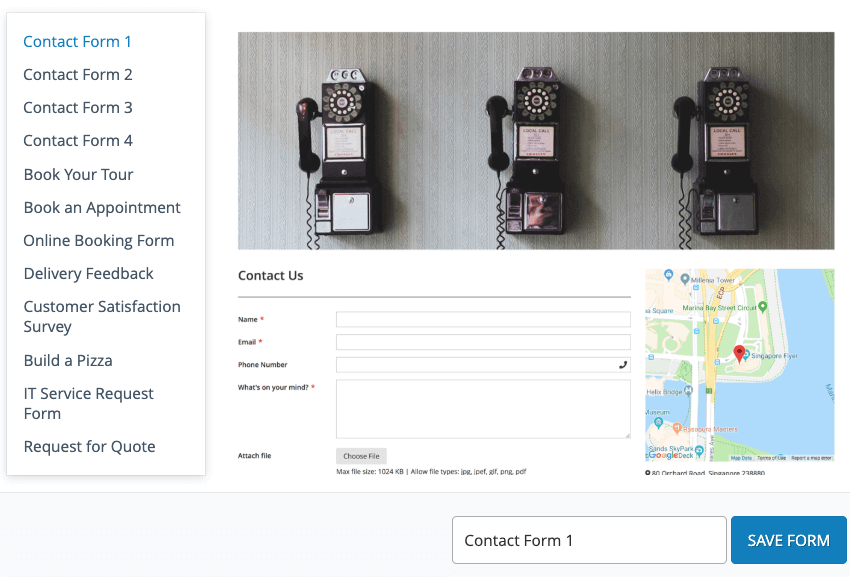The width and height of the screenshot is (850, 577).
Task: Click the Email input field in preview
Action: pyautogui.click(x=483, y=342)
